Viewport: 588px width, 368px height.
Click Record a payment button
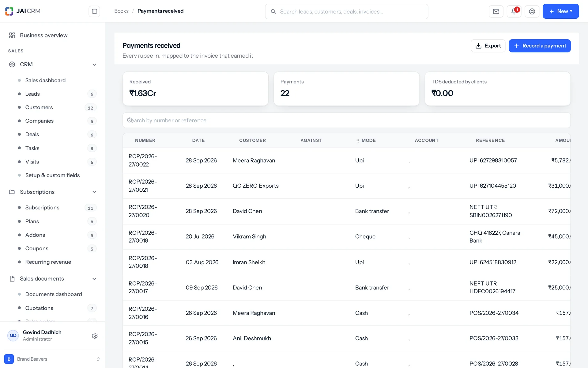(540, 46)
